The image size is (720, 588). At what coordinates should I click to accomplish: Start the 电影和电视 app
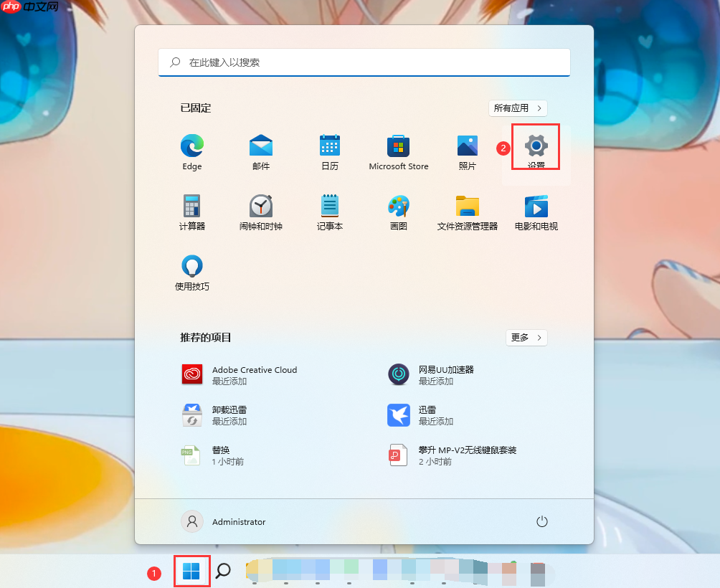click(x=536, y=207)
